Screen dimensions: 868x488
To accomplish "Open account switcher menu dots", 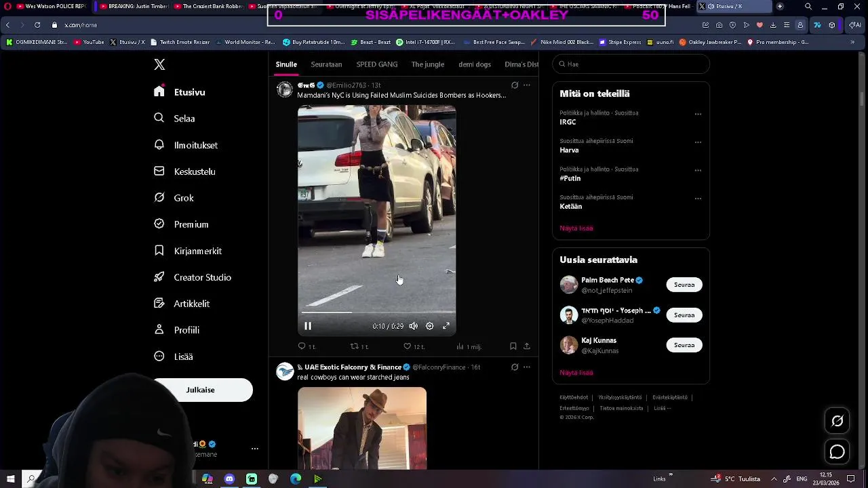I will (255, 449).
